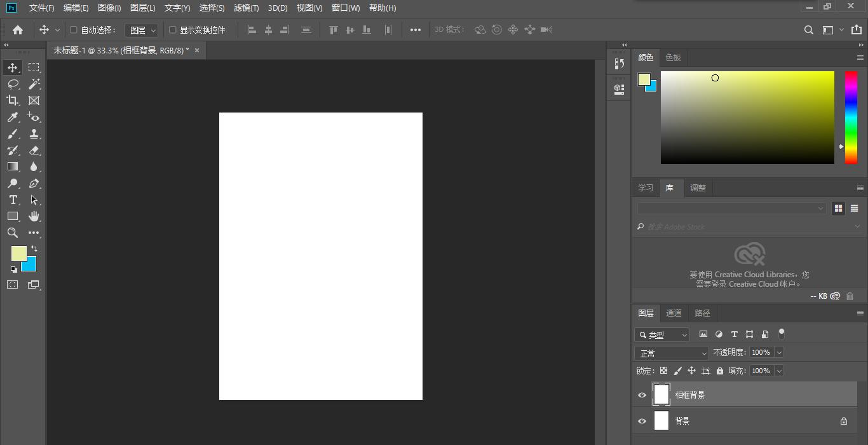Screen dimensions: 868x445
Task: Open the blend mode 正常 dropdown
Action: coord(671,353)
